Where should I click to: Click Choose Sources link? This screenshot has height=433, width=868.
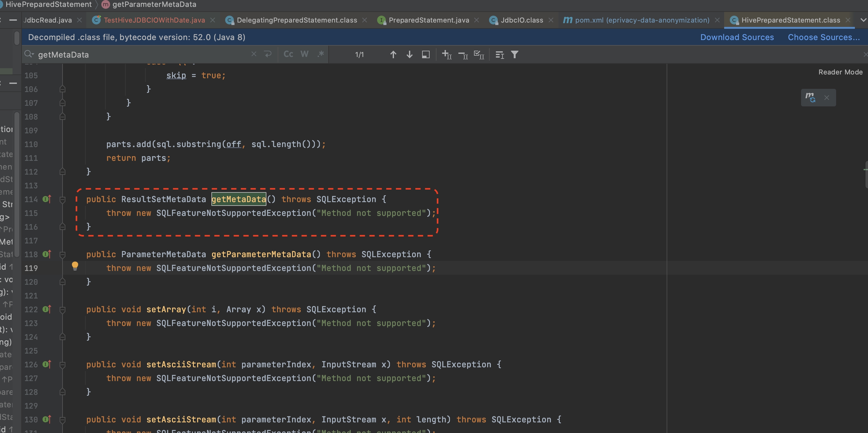pos(824,37)
